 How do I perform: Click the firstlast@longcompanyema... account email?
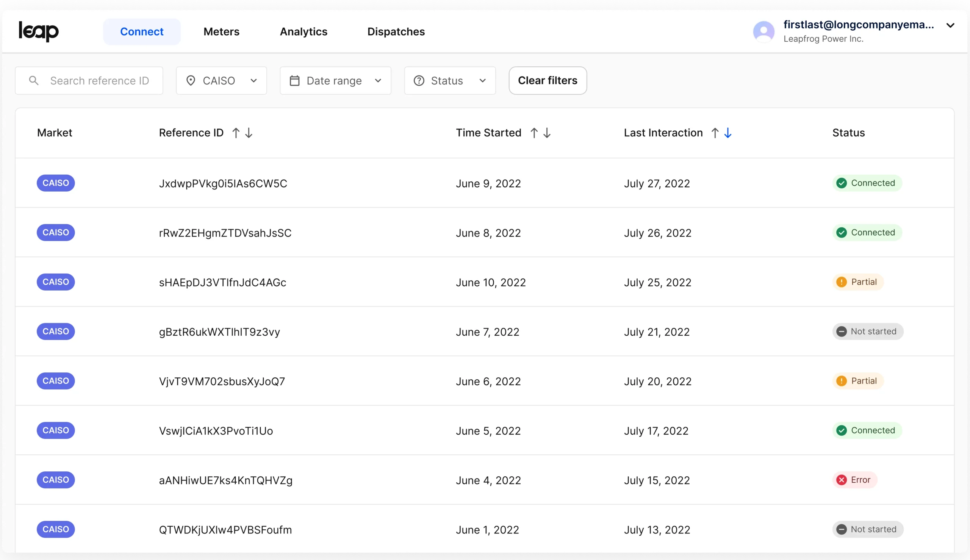(859, 25)
